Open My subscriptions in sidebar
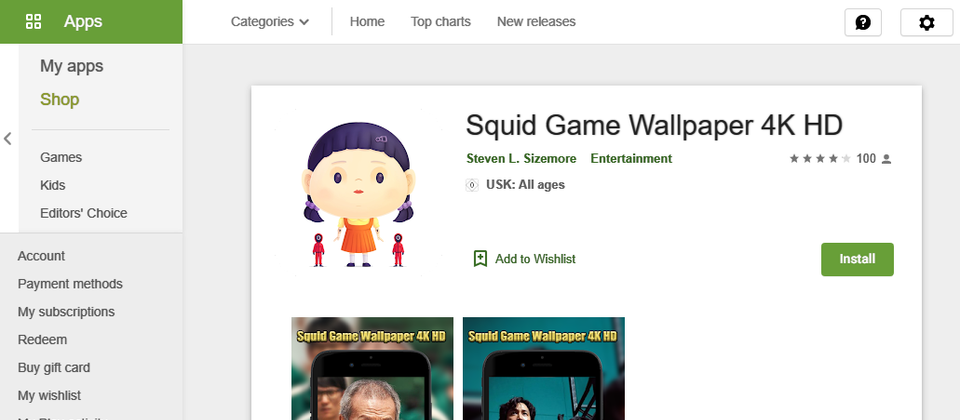Image resolution: width=960 pixels, height=420 pixels. [66, 312]
